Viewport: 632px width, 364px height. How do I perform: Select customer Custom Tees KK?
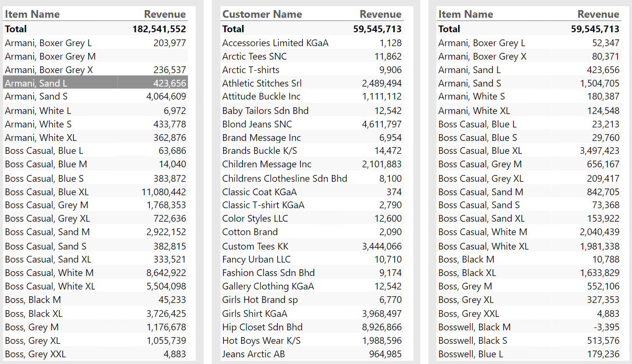(255, 246)
